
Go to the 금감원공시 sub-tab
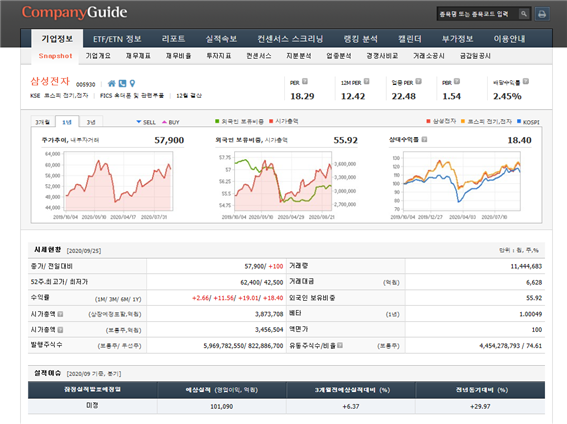475,56
